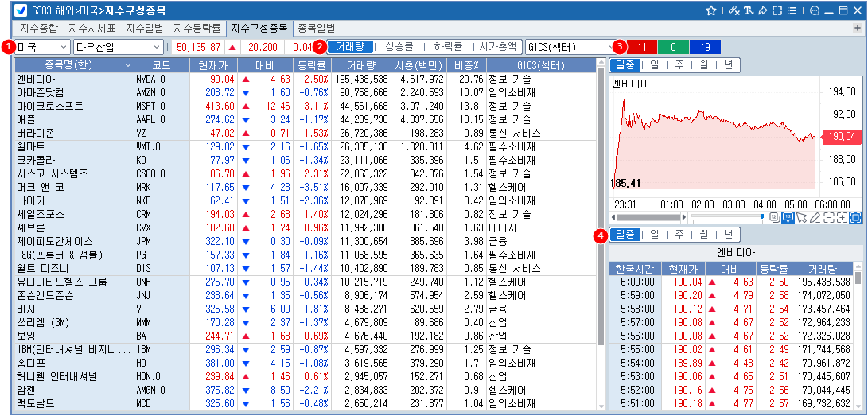Select the pencil drawing tool under chart
Image resolution: width=868 pixels, height=416 pixels.
click(815, 217)
